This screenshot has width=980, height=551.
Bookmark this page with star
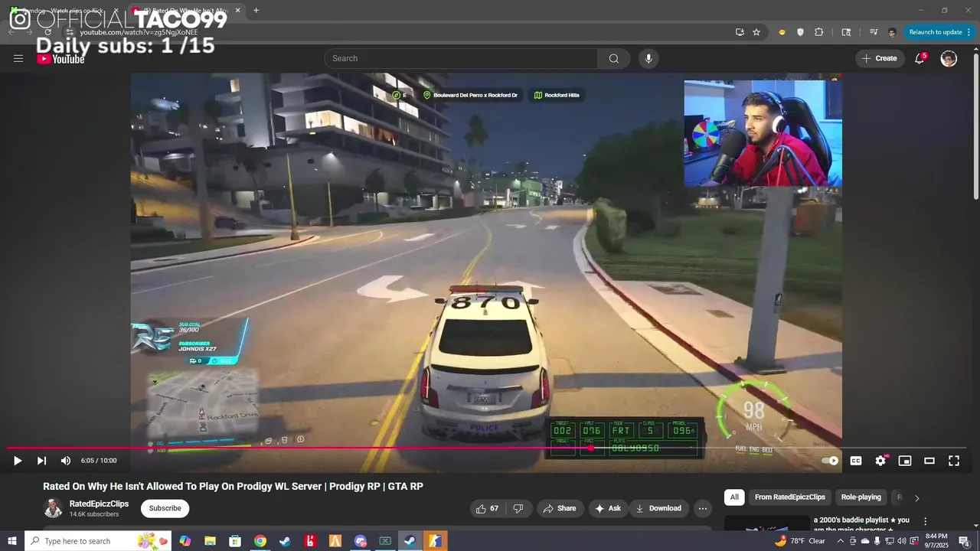click(x=756, y=32)
